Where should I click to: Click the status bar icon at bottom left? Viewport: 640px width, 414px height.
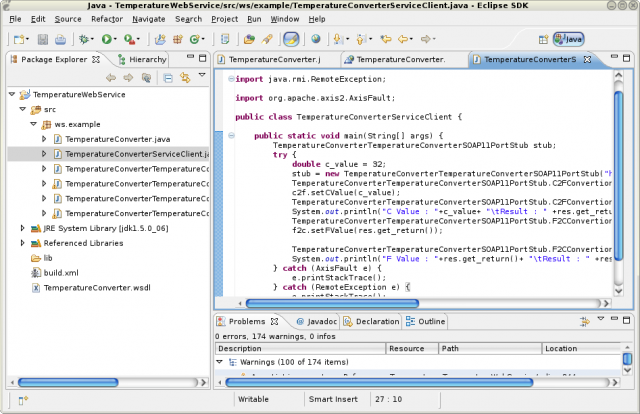23,400
